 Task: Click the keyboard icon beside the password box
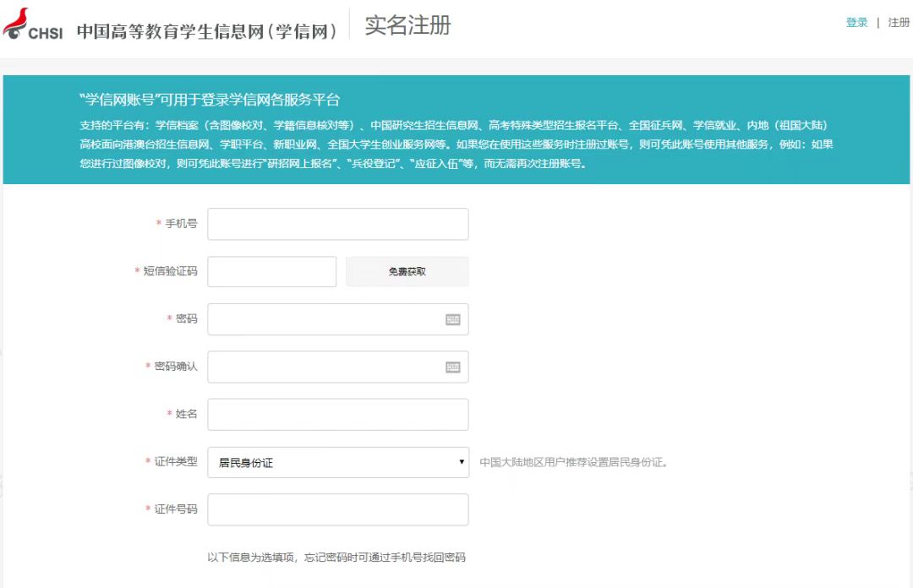pos(455,318)
